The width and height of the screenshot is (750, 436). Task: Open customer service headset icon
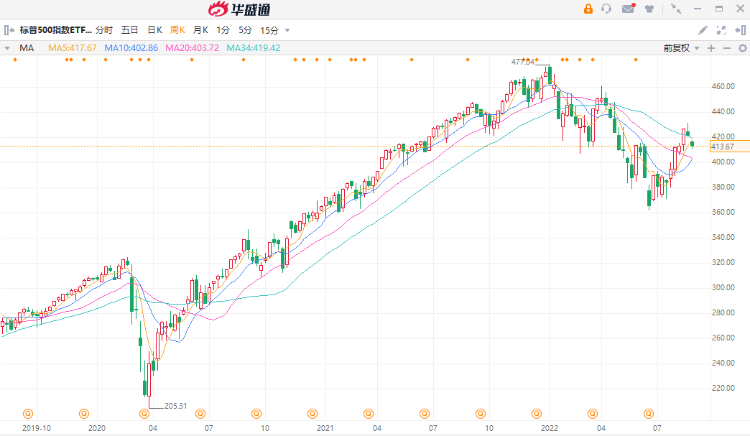[606, 8]
